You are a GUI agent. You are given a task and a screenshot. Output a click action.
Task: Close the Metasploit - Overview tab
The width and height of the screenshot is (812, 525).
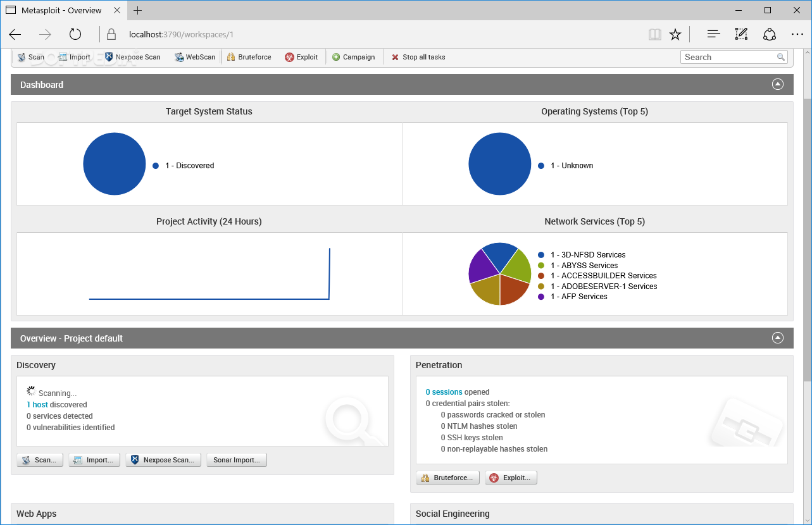coord(116,10)
